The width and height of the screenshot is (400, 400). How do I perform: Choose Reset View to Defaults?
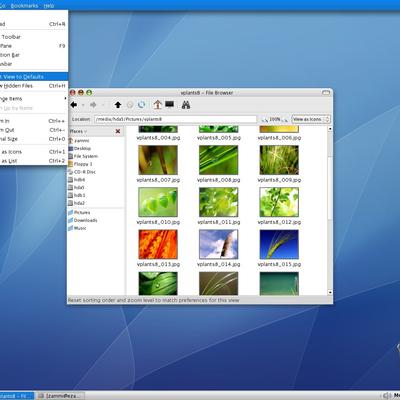33,77
